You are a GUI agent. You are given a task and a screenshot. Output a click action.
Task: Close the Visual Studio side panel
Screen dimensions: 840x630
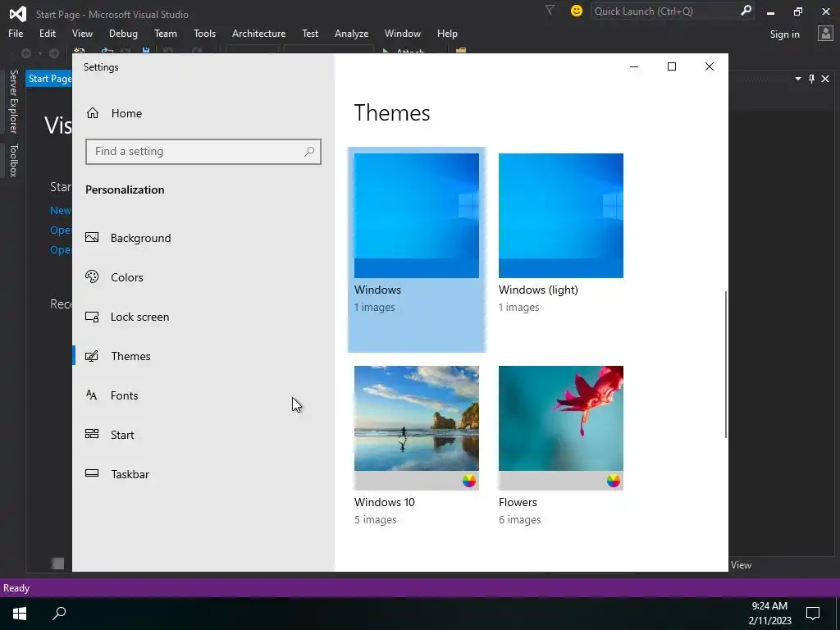coord(825,79)
